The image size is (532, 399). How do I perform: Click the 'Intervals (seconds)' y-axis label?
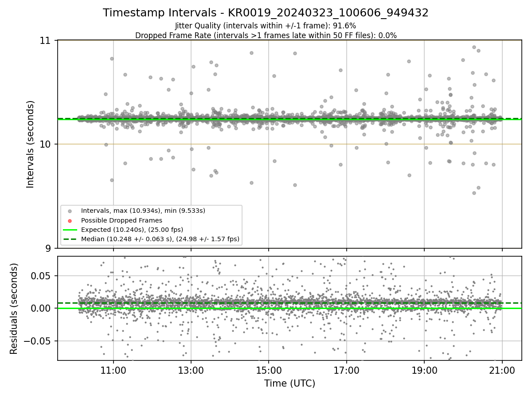click(x=31, y=144)
